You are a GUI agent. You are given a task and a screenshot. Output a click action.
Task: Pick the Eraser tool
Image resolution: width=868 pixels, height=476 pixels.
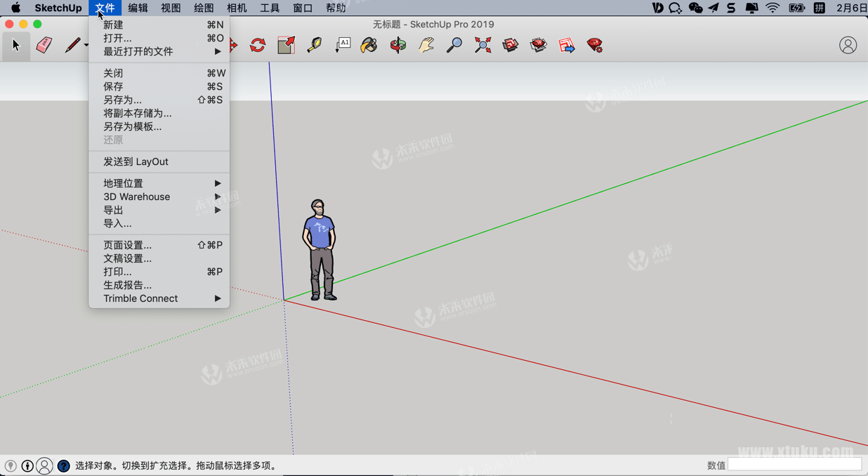click(x=44, y=46)
